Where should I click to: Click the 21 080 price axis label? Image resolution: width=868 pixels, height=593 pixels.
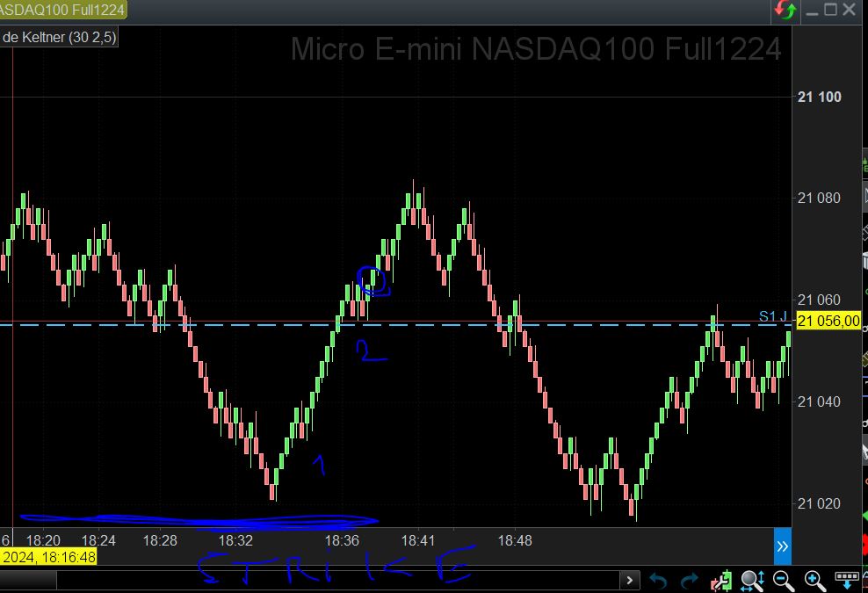click(x=820, y=199)
